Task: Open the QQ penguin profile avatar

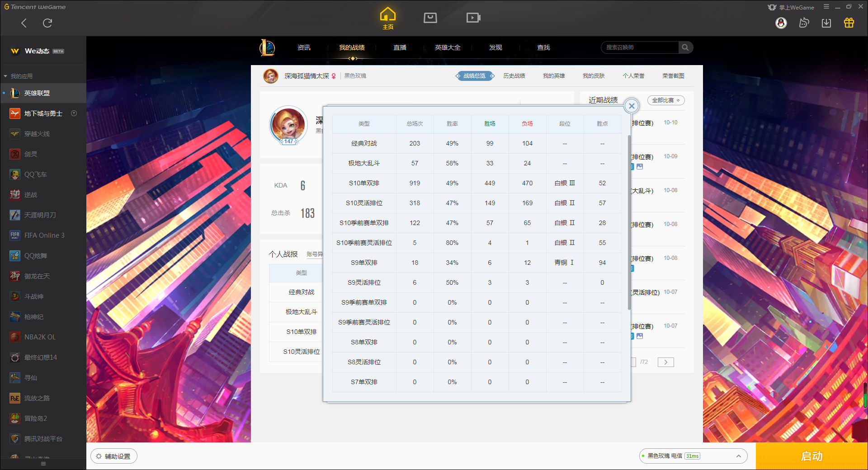Action: (781, 23)
